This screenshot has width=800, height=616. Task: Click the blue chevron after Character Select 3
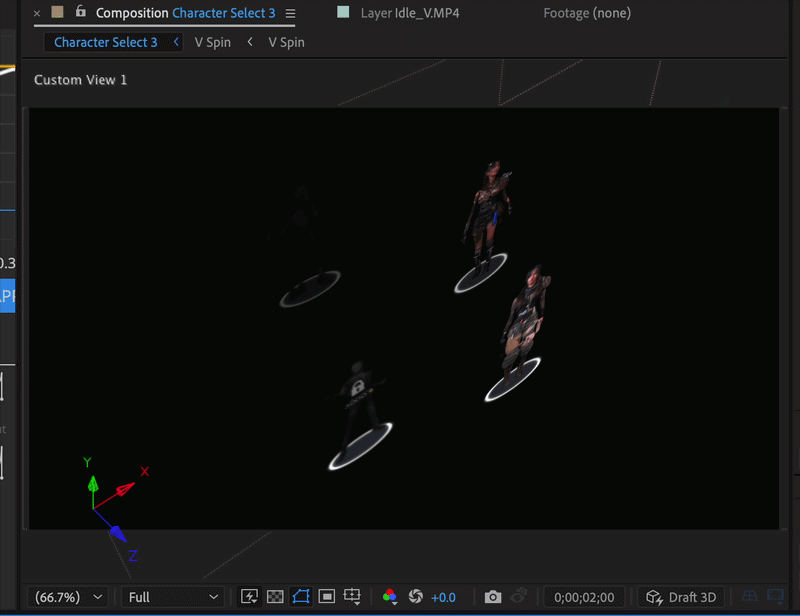[176, 42]
